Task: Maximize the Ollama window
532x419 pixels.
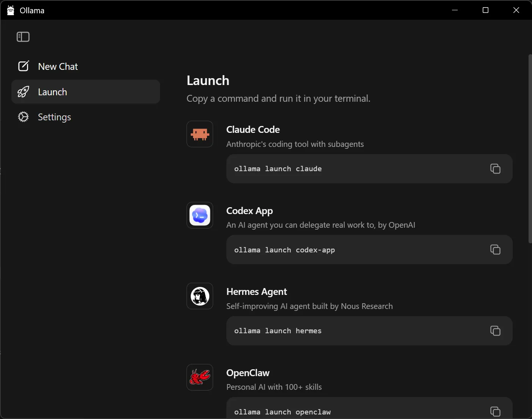Action: point(485,10)
